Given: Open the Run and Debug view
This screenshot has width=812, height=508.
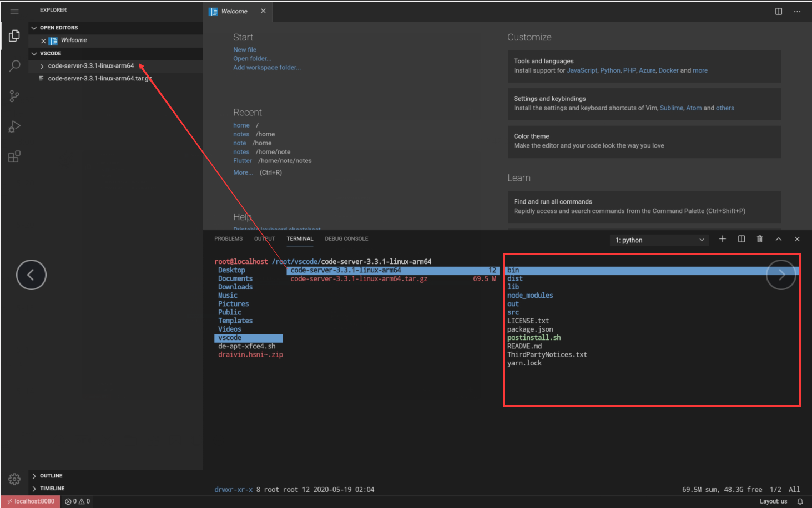Looking at the screenshot, I should pos(14,126).
